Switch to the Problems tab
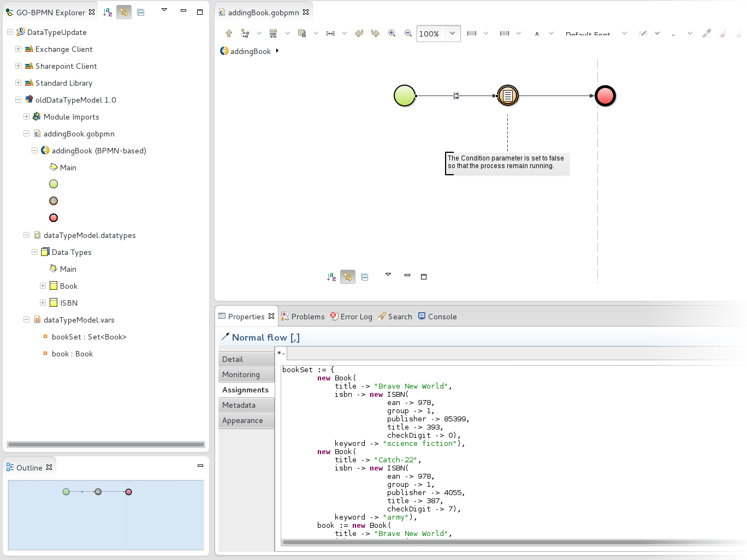This screenshot has height=560, width=747. click(x=303, y=317)
